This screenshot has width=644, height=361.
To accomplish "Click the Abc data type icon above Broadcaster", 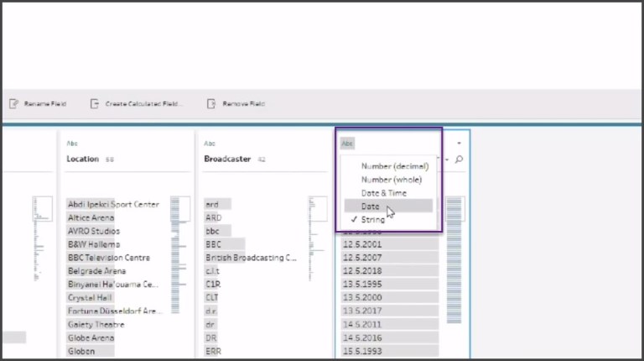I will pyautogui.click(x=209, y=144).
